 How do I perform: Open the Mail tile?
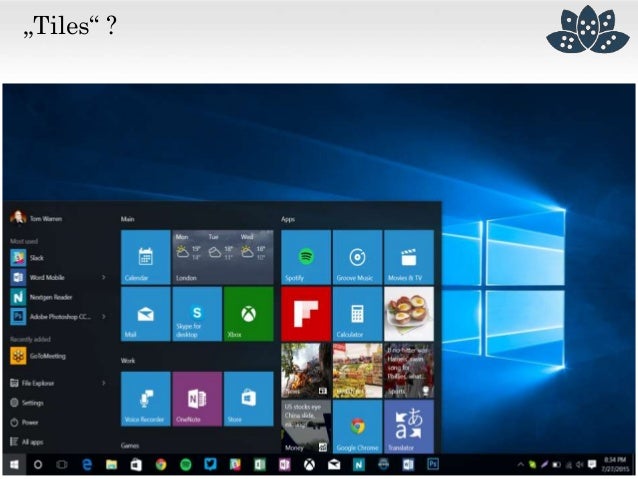tap(146, 314)
